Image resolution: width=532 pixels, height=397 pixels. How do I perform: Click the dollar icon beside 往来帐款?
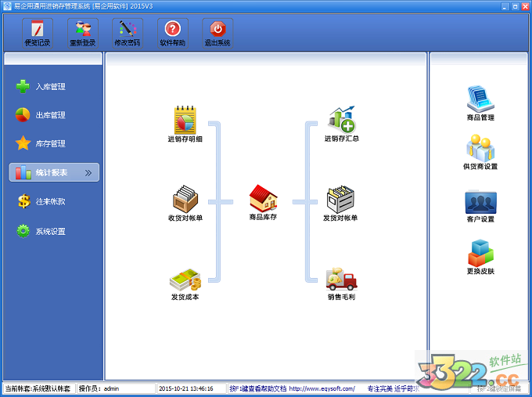coord(23,201)
